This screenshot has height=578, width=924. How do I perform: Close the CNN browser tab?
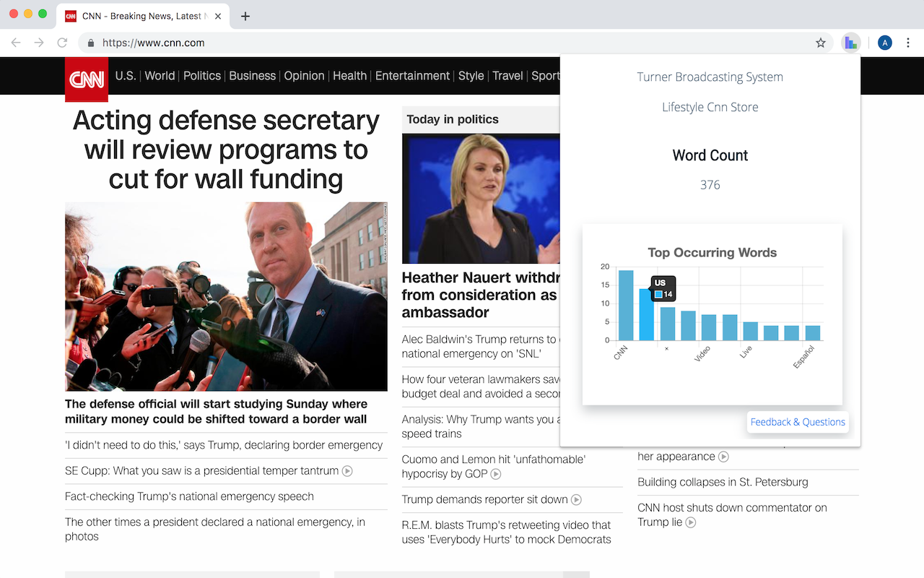coord(219,16)
